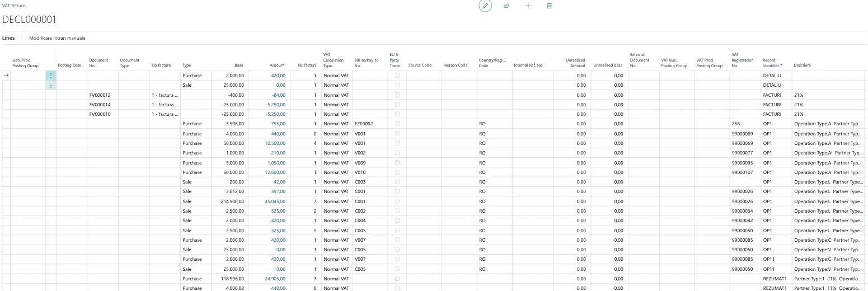Tick EU 3-Party Trade for row V002
The image size is (868, 291).
click(x=397, y=153)
